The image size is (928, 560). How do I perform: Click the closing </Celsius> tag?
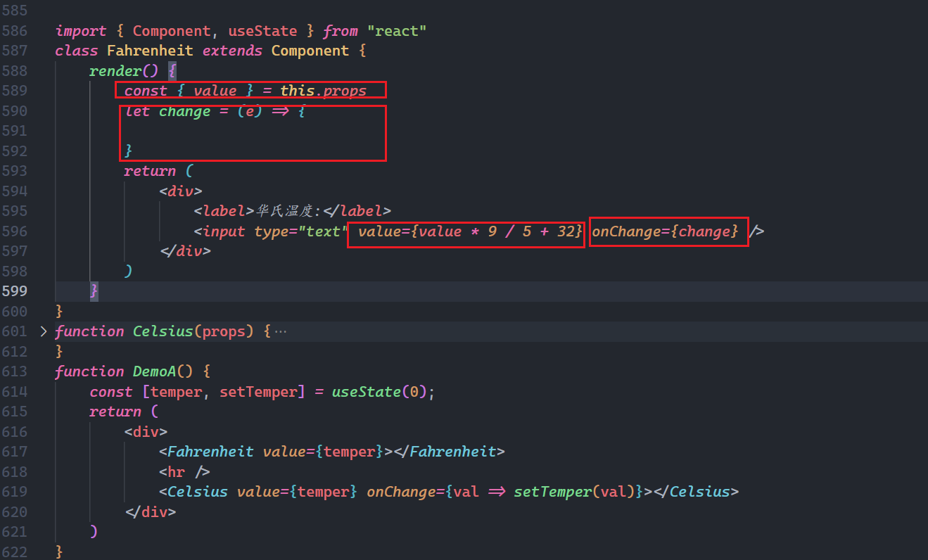(x=696, y=492)
